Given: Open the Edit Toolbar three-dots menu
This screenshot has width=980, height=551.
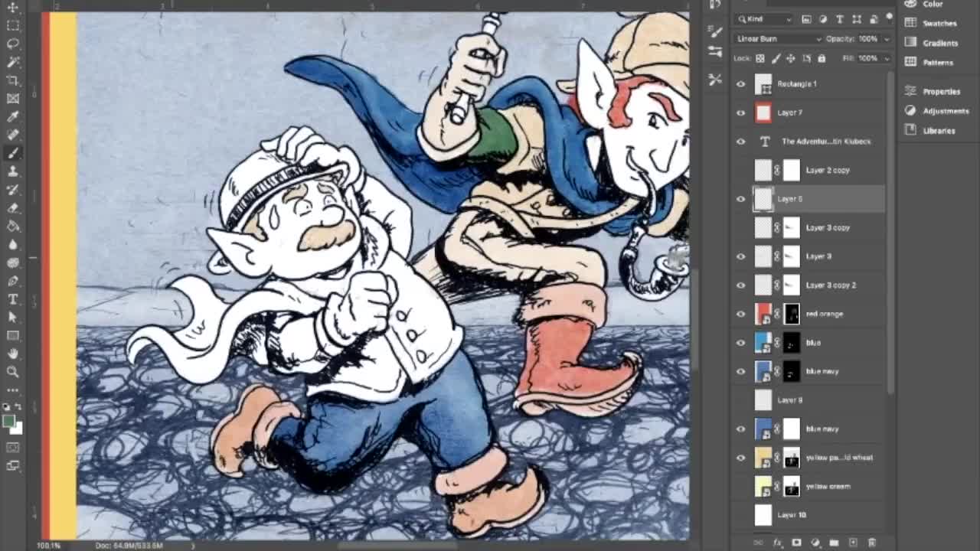Looking at the screenshot, I should pos(13,390).
